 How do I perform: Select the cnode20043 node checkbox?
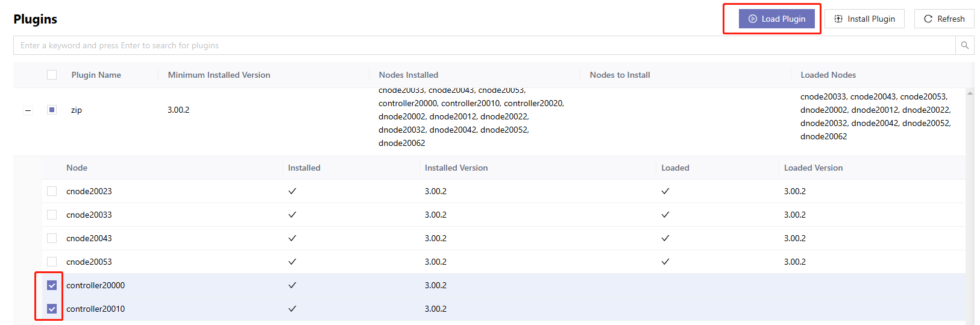point(52,238)
